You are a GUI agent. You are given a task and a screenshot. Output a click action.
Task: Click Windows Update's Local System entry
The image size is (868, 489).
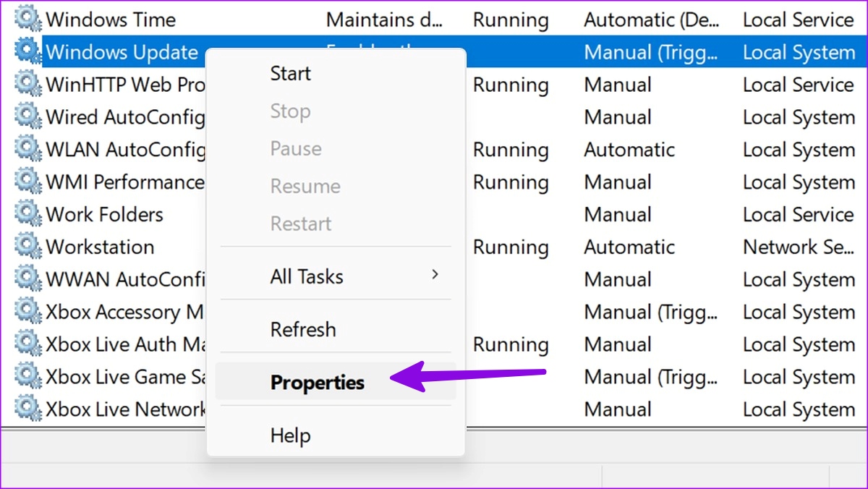click(799, 52)
